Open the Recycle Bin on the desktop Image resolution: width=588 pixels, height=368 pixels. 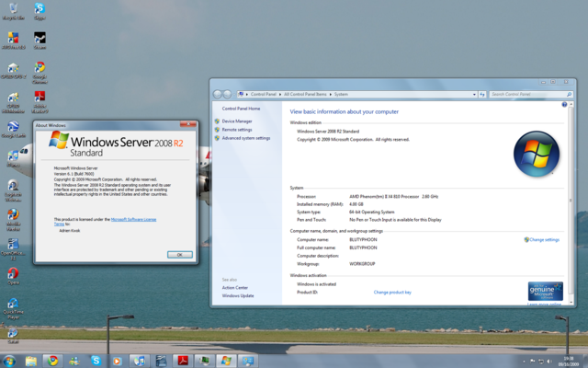[13, 11]
